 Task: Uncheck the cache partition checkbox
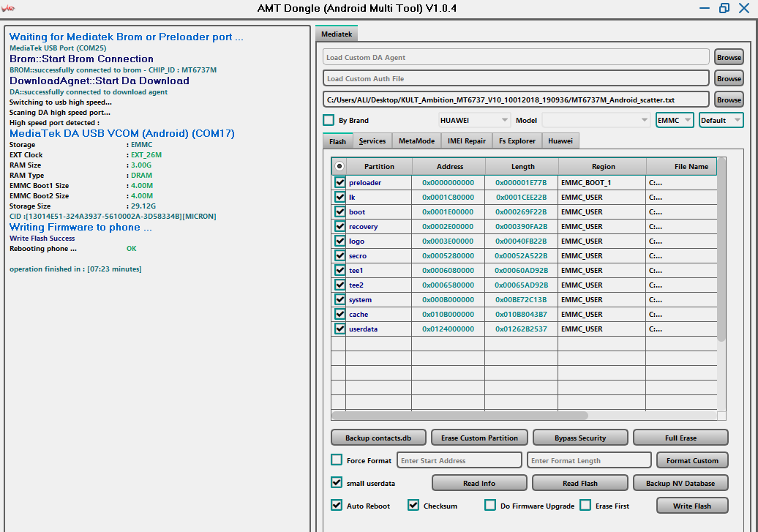339,314
